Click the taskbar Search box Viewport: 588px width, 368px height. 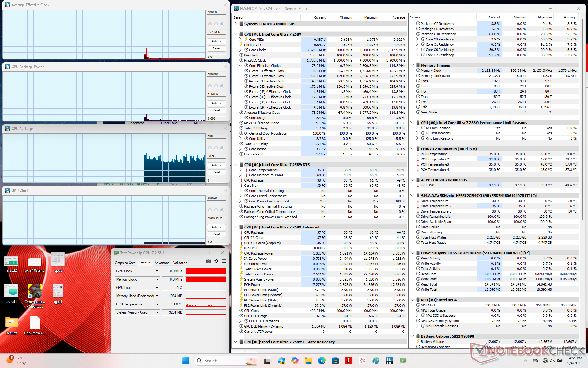[227, 361]
